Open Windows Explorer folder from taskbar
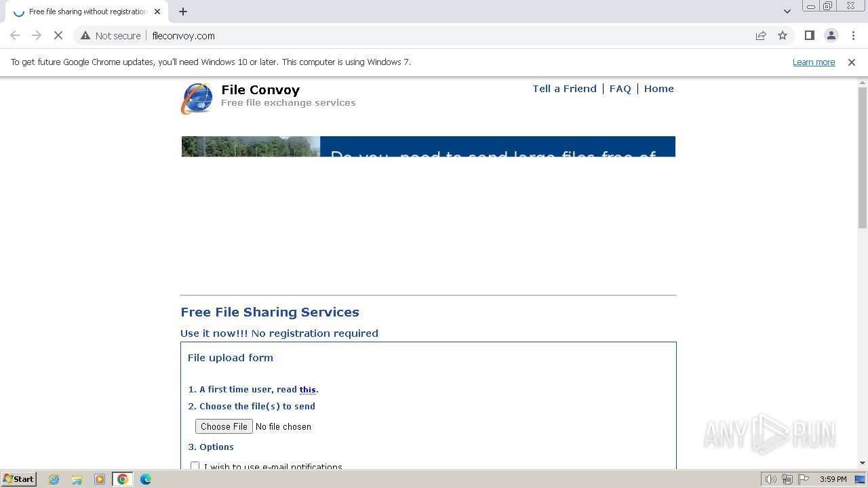868x488 pixels. pyautogui.click(x=77, y=479)
